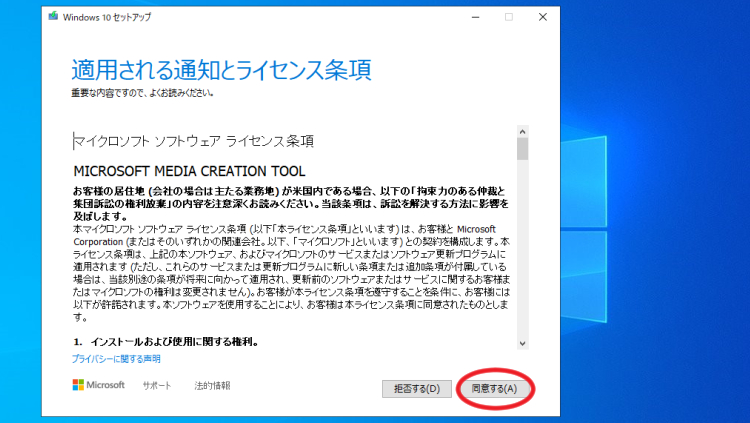Image resolution: width=750 pixels, height=423 pixels.
Task: Click the scroll up arrow of license text
Action: point(522,131)
